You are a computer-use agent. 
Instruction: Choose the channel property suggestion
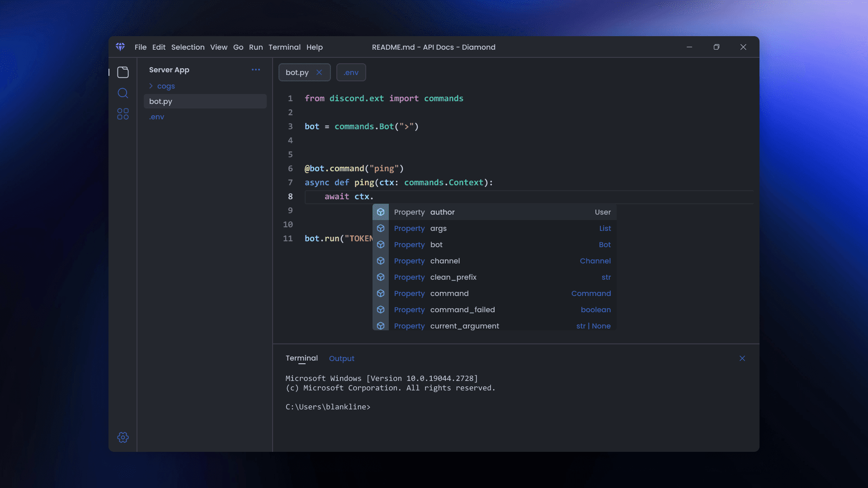(495, 261)
